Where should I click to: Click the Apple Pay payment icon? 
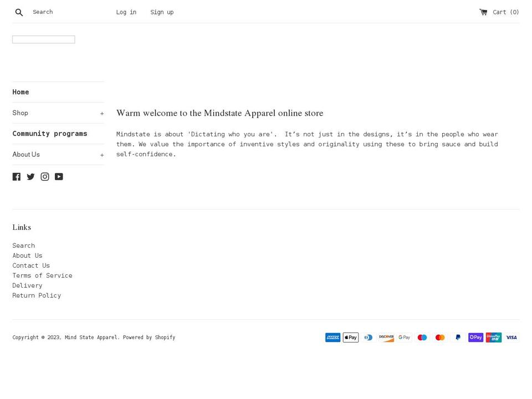pyautogui.click(x=351, y=337)
